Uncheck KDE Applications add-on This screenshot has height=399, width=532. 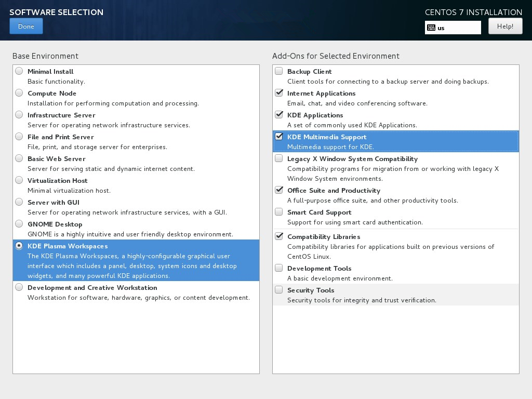[x=278, y=114]
